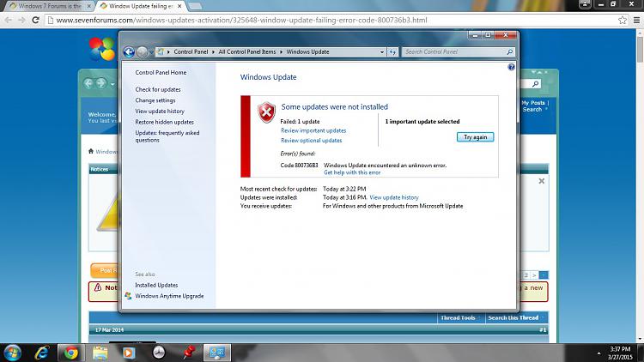Open Search this Thread menu
This screenshot has width=644, height=362.
click(x=514, y=317)
